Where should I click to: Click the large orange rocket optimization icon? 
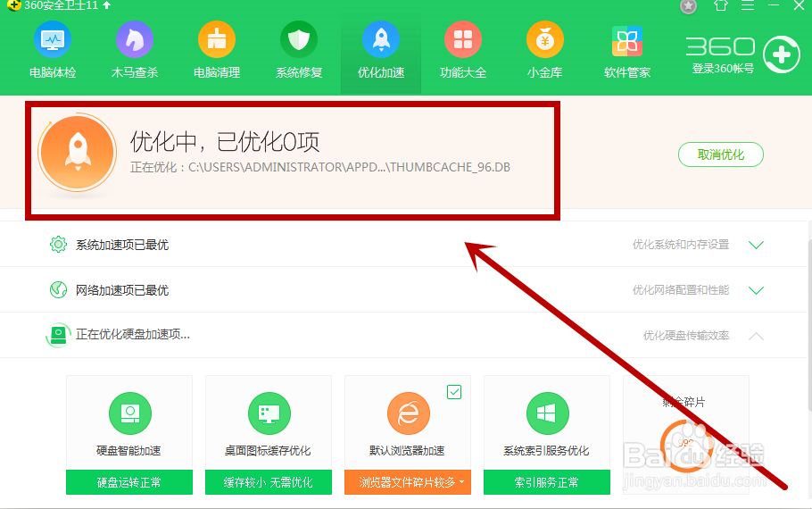pos(77,153)
